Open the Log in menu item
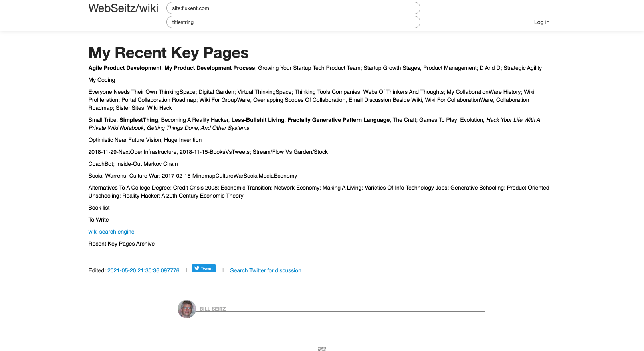 pos(541,22)
